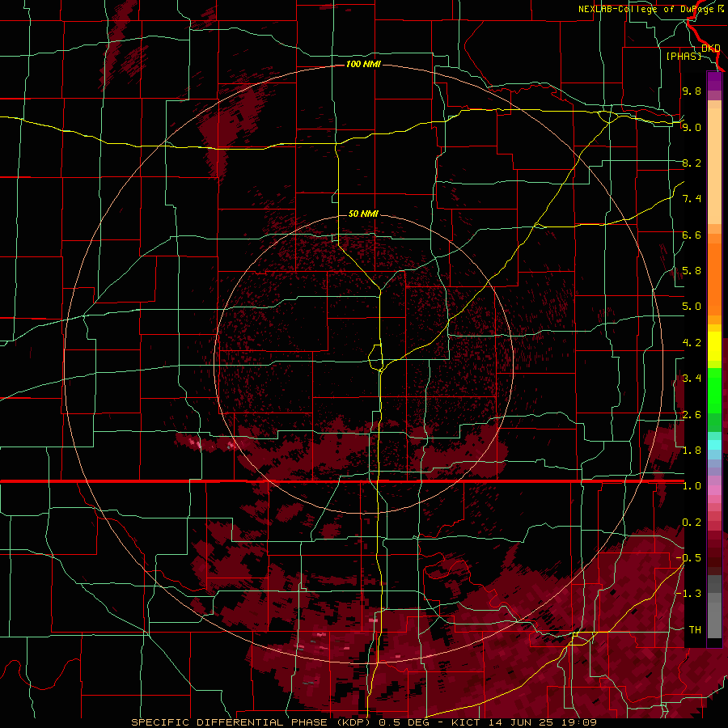The width and height of the screenshot is (728, 728).
Task: Click the TH threshold label on scale
Action: pos(695,630)
